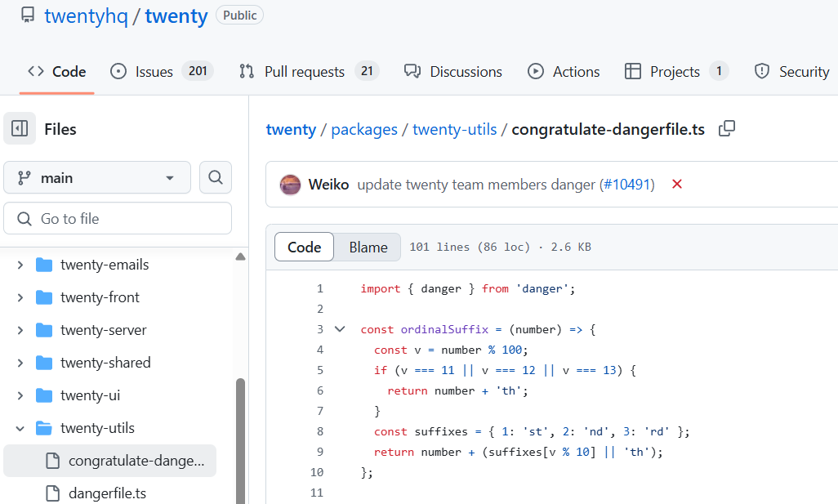Click the twenty-utils breadcrumb link

pos(455,129)
